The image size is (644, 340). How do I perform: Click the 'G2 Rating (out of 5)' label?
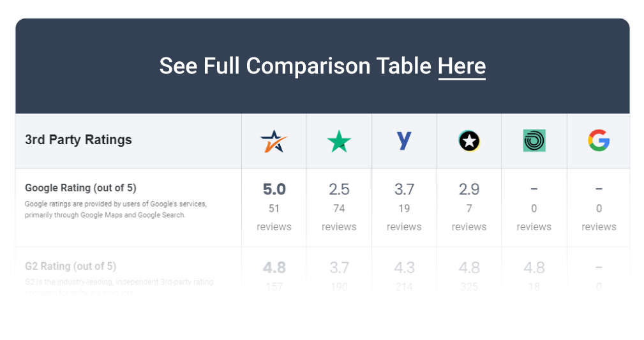click(70, 266)
